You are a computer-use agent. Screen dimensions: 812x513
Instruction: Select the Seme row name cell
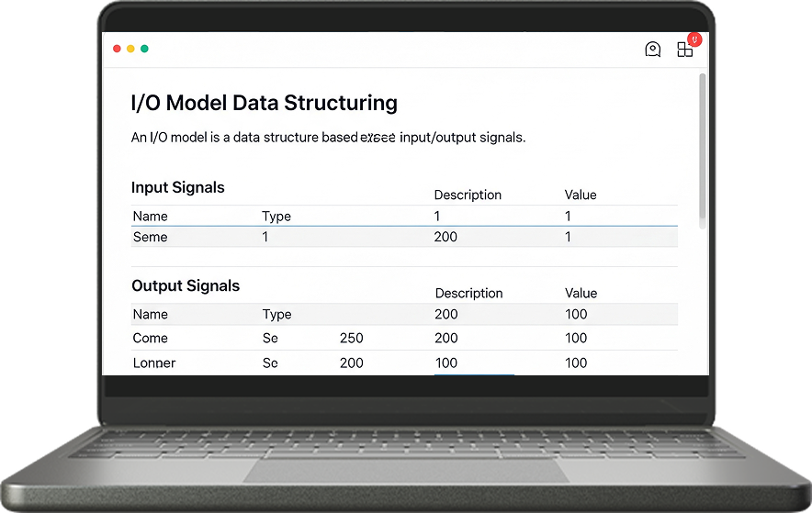click(151, 237)
